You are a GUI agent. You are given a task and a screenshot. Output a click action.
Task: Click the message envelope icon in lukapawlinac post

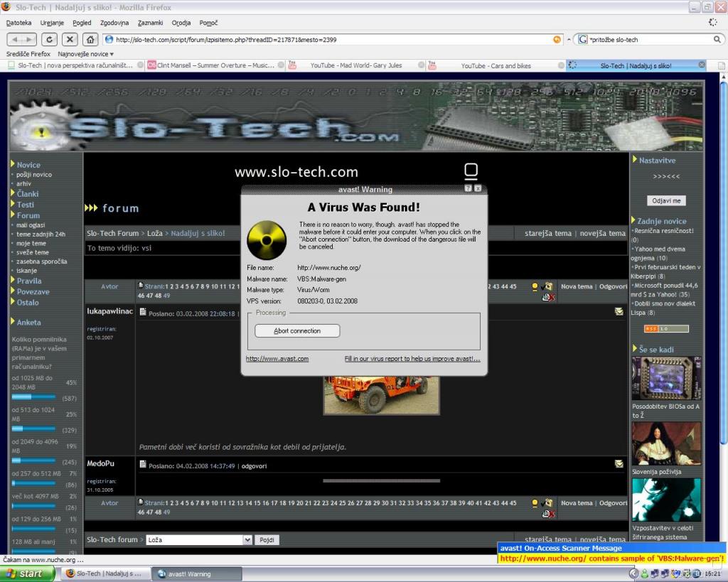coord(619,311)
